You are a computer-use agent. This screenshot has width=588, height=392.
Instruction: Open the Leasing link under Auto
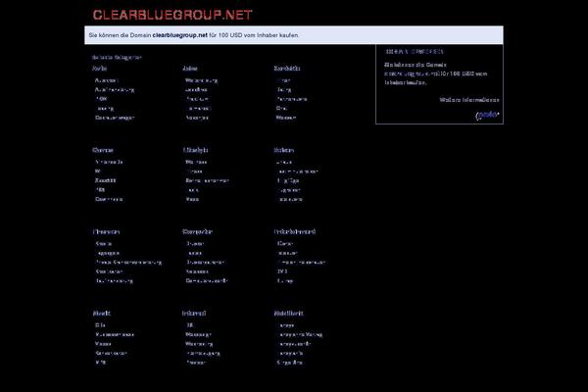coord(105,108)
